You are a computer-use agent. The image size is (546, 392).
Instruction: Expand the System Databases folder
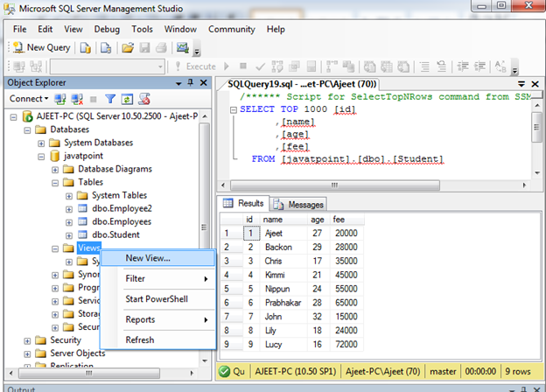click(x=41, y=143)
